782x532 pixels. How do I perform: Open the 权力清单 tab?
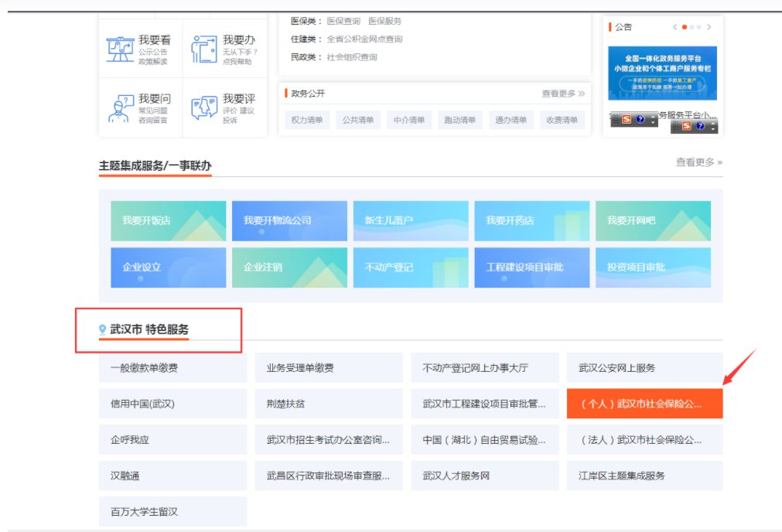[x=307, y=120]
